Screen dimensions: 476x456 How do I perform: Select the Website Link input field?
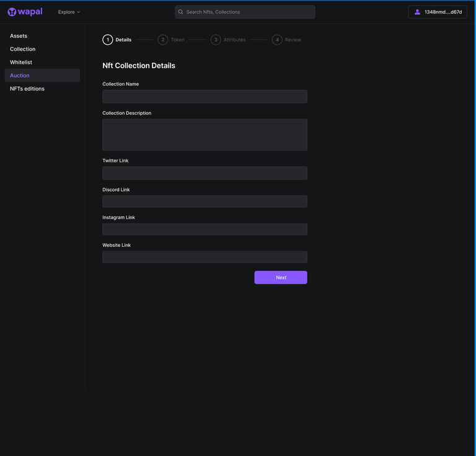205,257
